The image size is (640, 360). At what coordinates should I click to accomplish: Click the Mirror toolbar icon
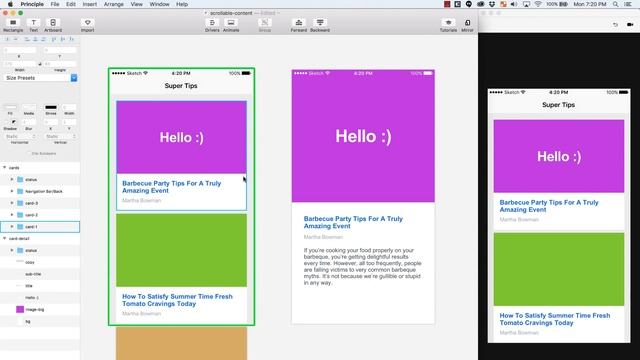click(467, 24)
